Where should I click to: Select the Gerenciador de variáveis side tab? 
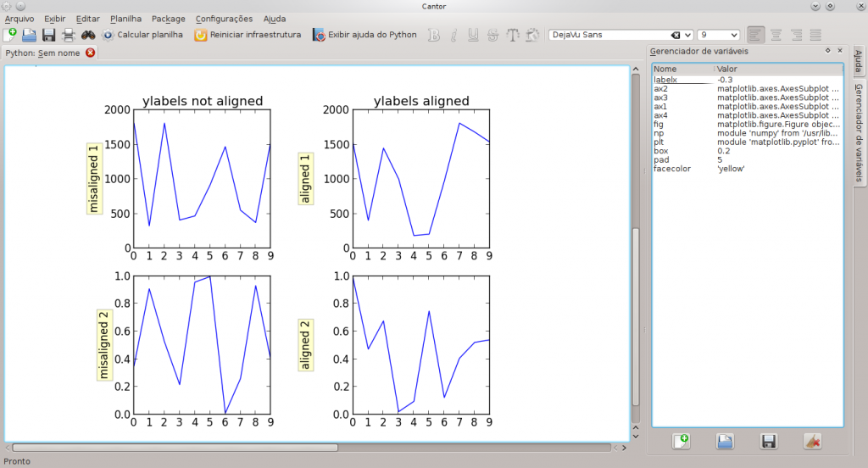point(860,131)
